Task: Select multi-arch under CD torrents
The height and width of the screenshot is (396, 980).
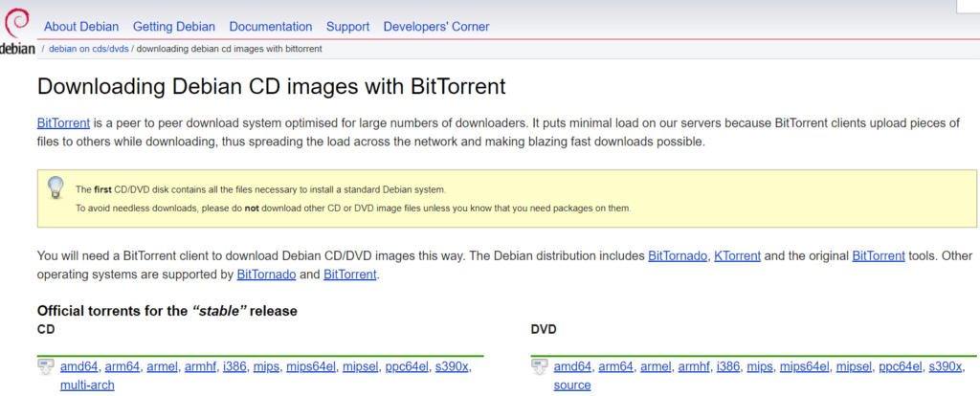Action: coord(87,385)
